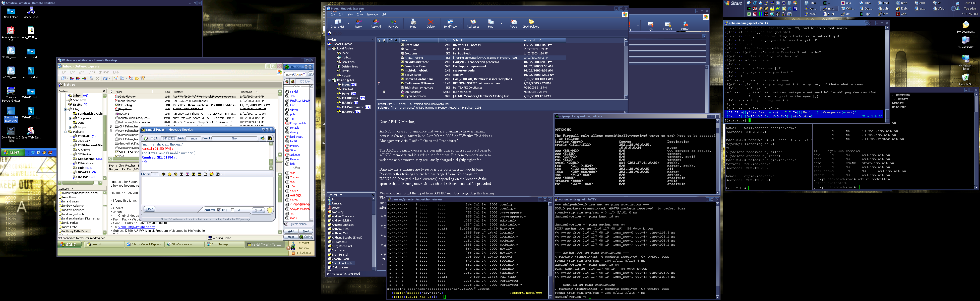Expand the Companies folder
The height and width of the screenshot is (301, 980).
tap(70, 118)
